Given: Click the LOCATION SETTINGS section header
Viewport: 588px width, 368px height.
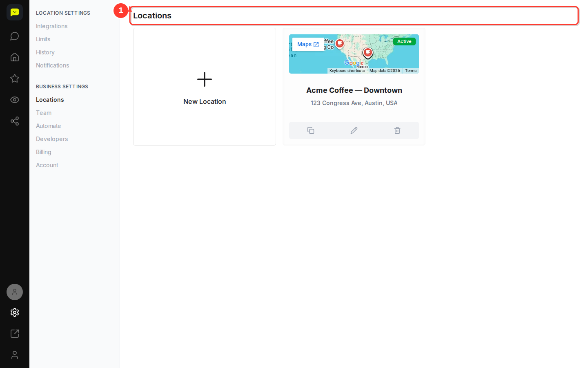Looking at the screenshot, I should (63, 13).
